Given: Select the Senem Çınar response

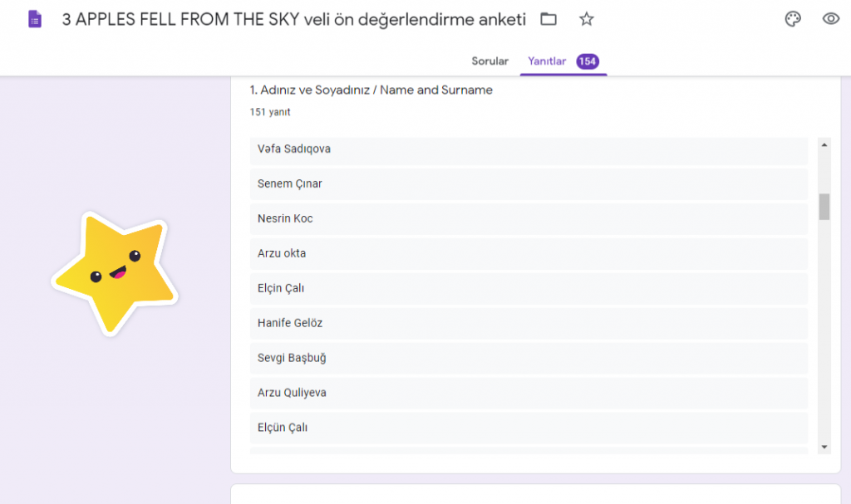Looking at the screenshot, I should click(x=529, y=184).
